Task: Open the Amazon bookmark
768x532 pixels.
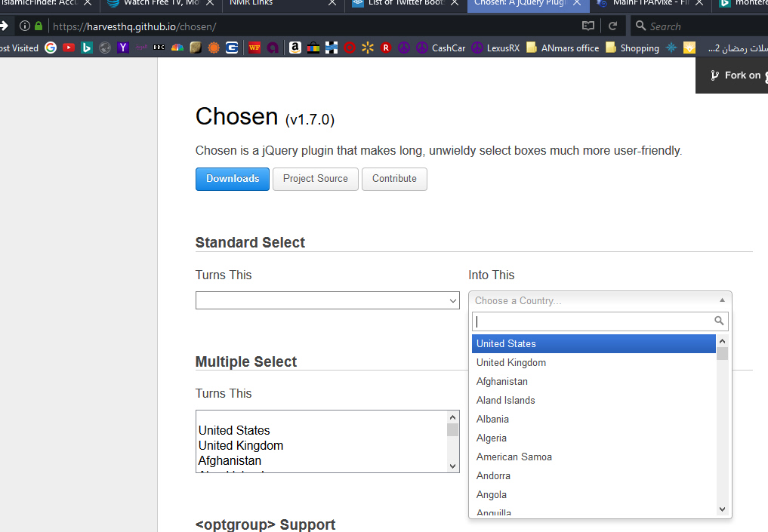Action: point(295,48)
